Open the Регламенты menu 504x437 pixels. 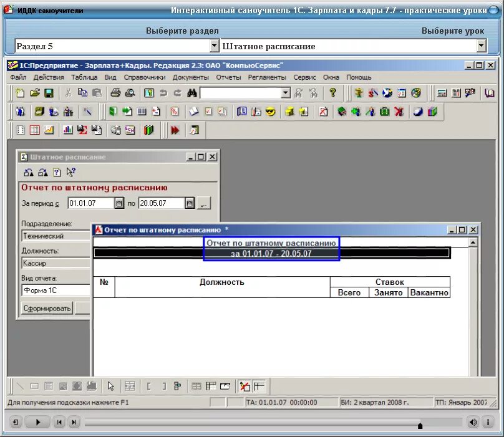(x=267, y=77)
